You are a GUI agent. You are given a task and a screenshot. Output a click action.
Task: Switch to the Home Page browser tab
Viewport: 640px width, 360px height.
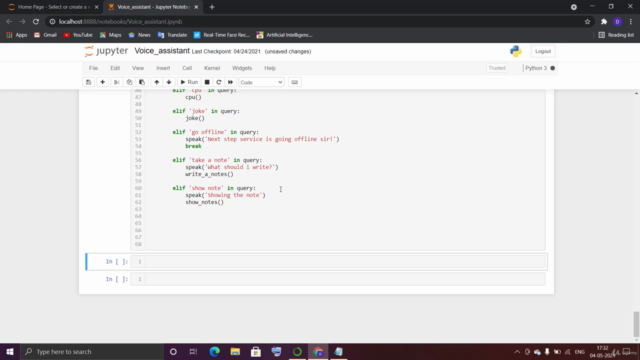point(53,7)
